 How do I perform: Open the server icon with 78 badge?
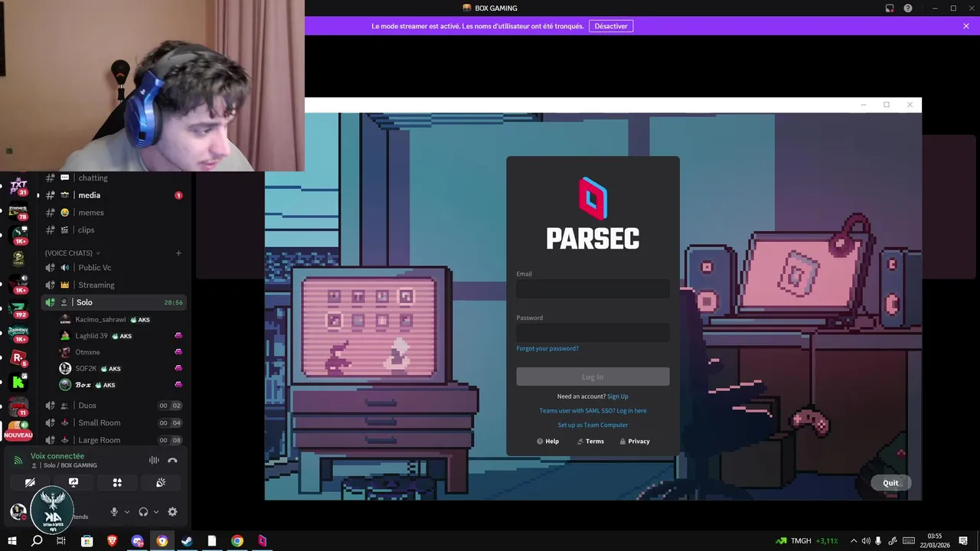[x=18, y=211]
